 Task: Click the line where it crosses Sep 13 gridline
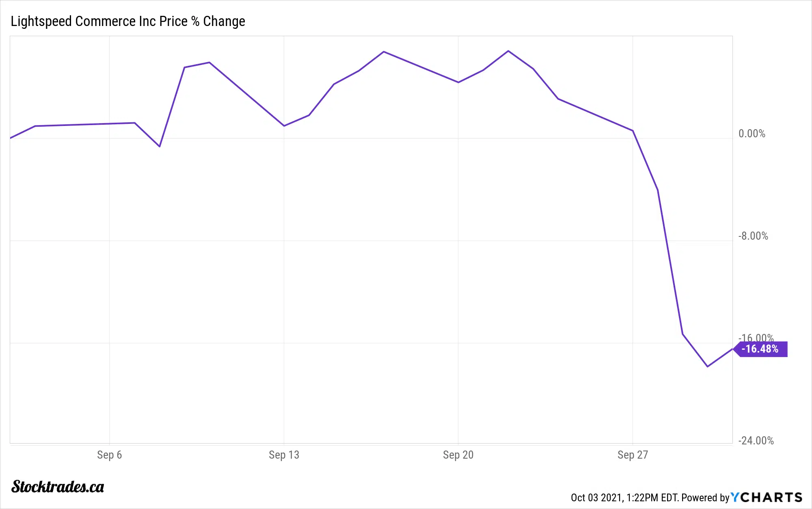(x=284, y=126)
